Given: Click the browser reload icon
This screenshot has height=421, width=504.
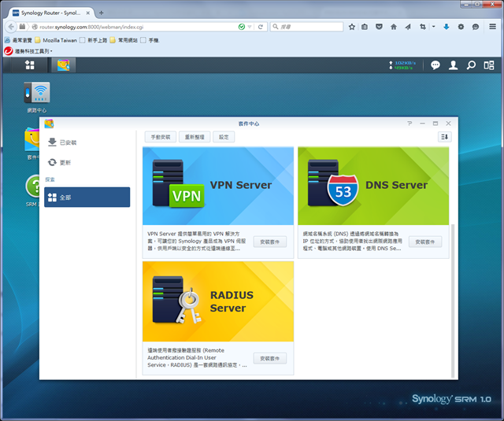Looking at the screenshot, I should tap(261, 27).
